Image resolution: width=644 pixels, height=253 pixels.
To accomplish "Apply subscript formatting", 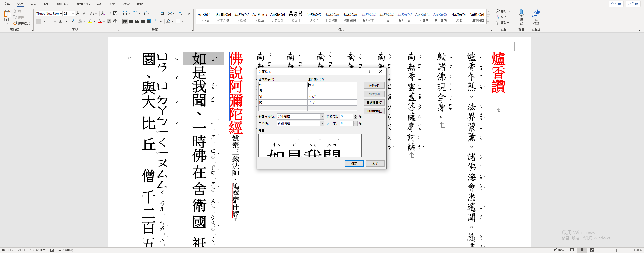I will point(67,21).
